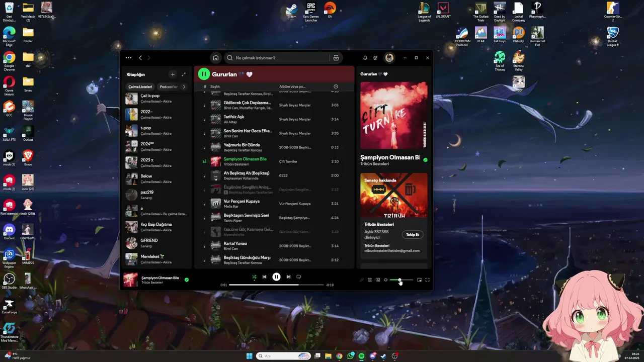This screenshot has width=644, height=362.
Task: Toggle saved check beside Şampiyon Olmasan Bile in player
Action: pos(187,280)
